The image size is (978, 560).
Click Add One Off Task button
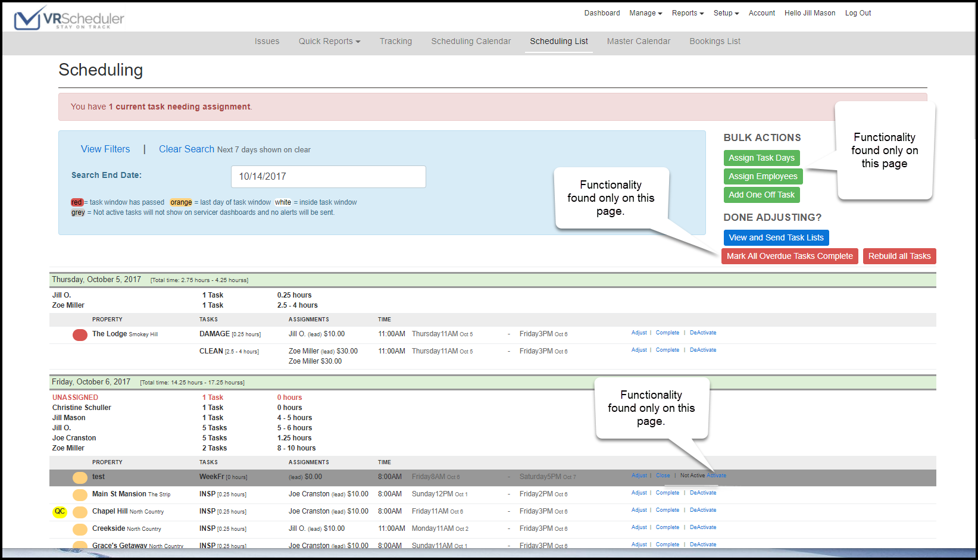pyautogui.click(x=761, y=195)
